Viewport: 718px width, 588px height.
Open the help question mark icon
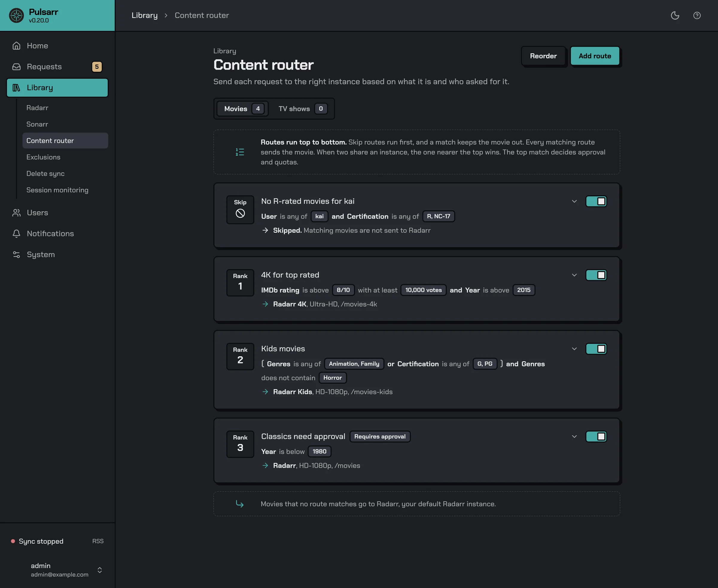(x=697, y=16)
